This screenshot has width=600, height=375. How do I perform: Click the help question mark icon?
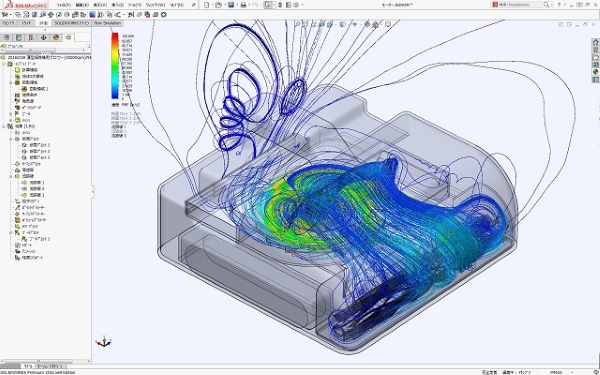click(x=559, y=5)
